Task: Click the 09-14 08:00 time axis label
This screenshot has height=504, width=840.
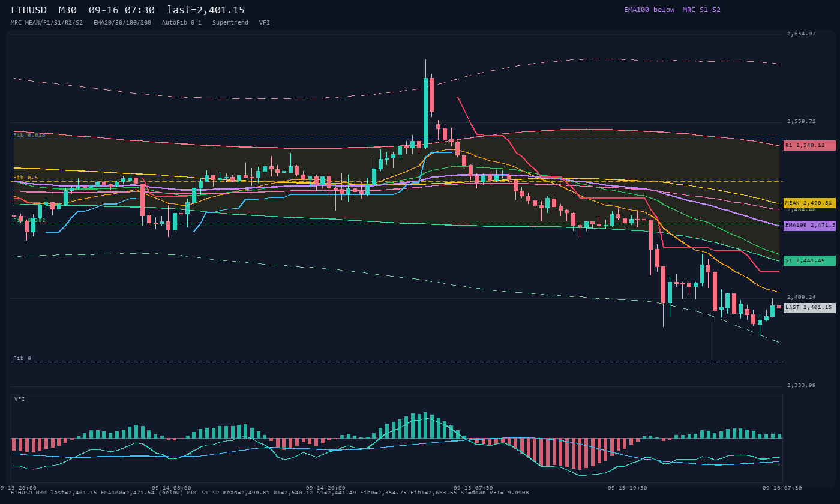Action: [x=172, y=488]
